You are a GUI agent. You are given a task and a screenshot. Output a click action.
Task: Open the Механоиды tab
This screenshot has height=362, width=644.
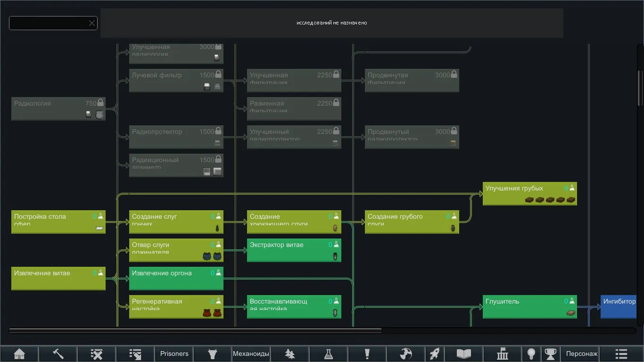tap(251, 354)
